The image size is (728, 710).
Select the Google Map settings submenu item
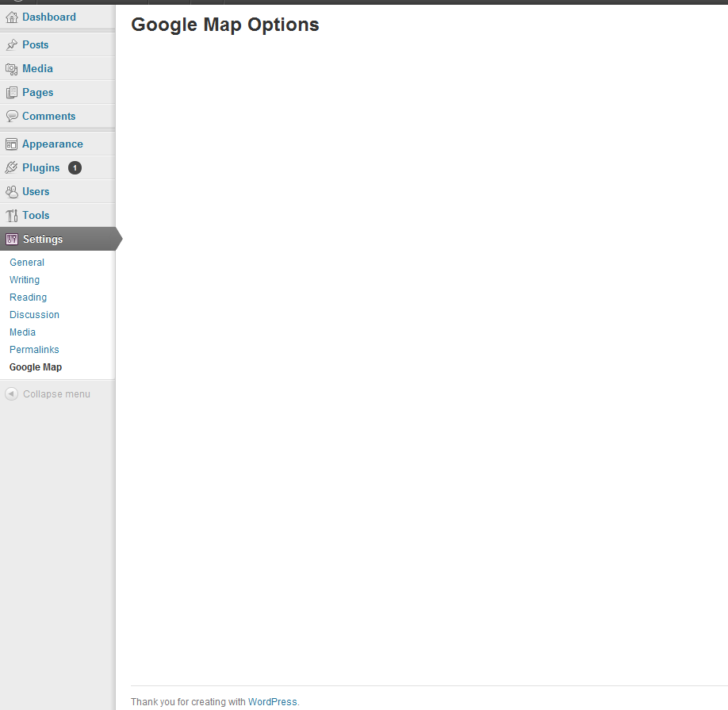pos(36,367)
